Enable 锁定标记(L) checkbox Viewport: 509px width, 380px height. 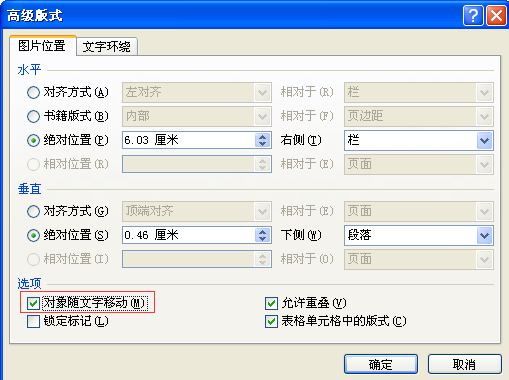(33, 321)
